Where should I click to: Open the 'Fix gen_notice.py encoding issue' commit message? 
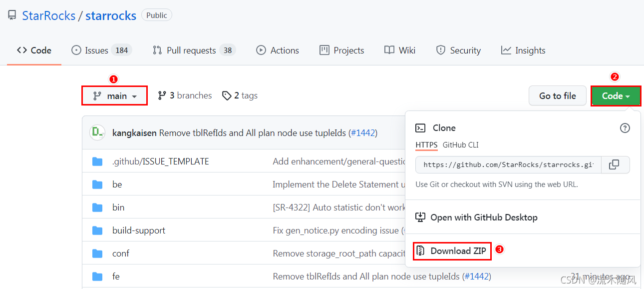(338, 230)
